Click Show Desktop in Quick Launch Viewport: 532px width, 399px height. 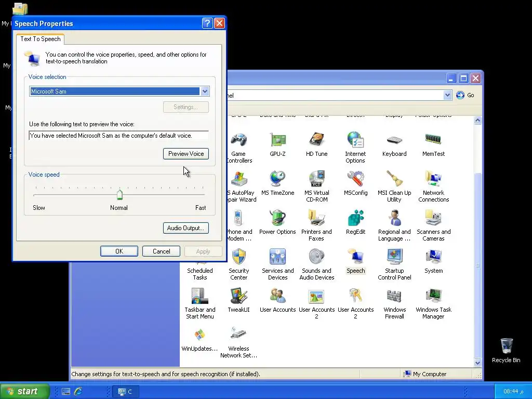point(66,391)
